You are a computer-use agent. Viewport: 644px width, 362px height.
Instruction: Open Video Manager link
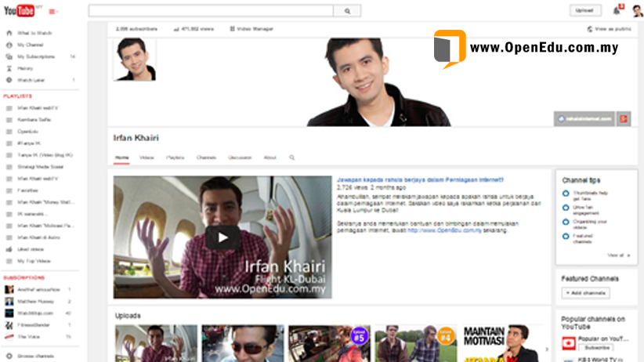pos(251,29)
